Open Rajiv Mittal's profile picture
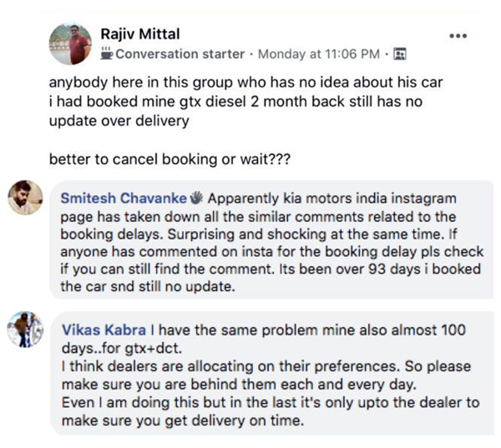 [70, 43]
